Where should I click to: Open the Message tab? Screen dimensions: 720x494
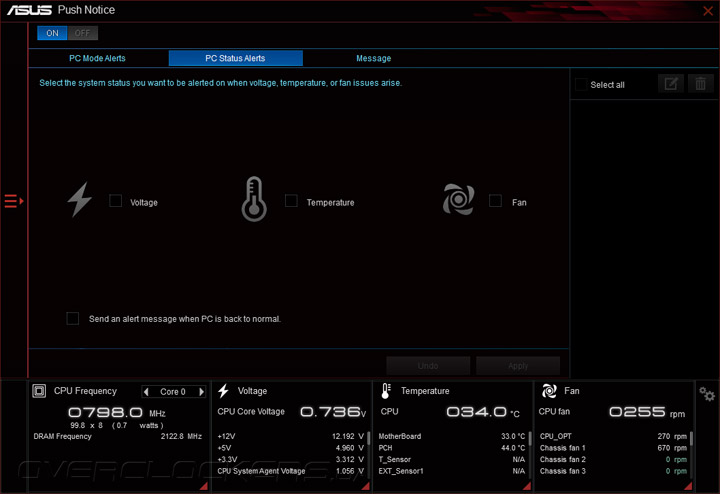pyautogui.click(x=374, y=58)
